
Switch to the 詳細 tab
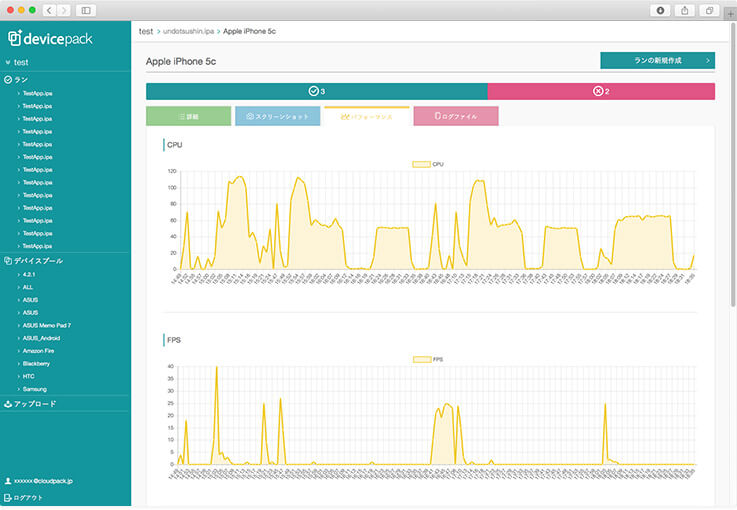point(188,116)
